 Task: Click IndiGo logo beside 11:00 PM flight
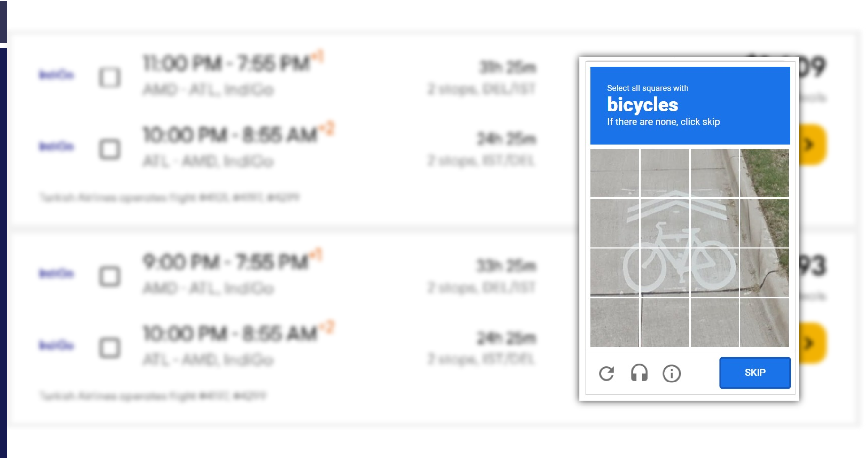(56, 75)
